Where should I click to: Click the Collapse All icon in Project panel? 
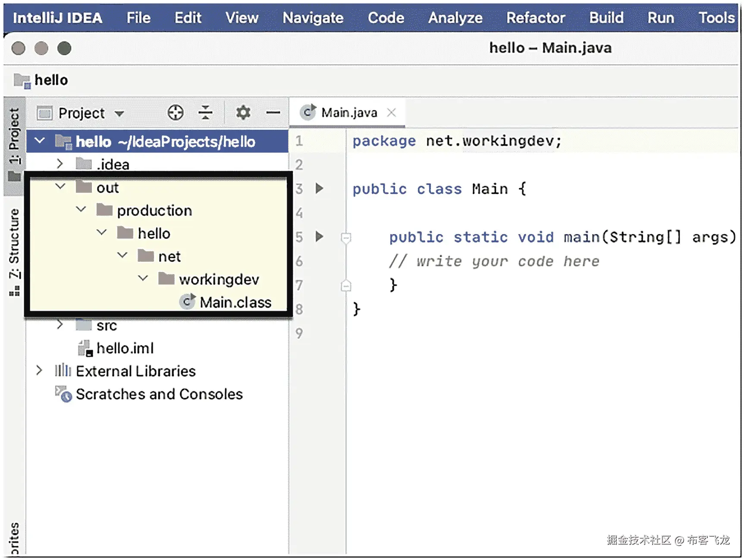205,113
